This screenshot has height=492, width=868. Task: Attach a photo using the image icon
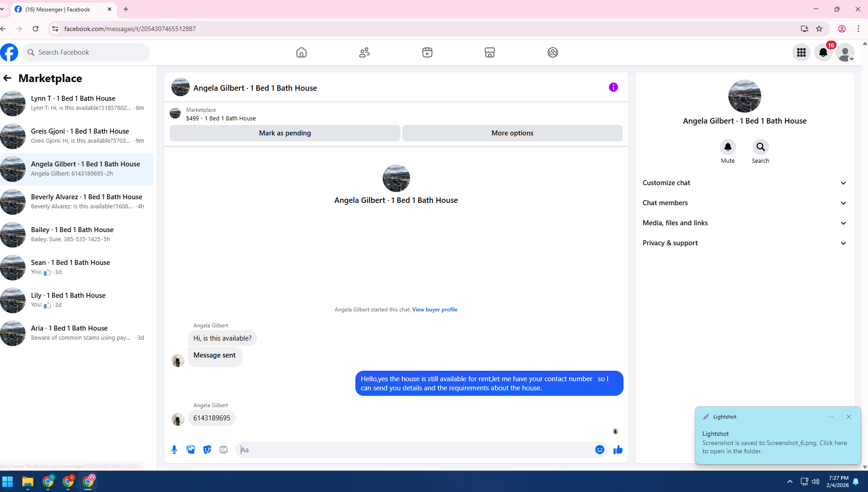(x=191, y=450)
